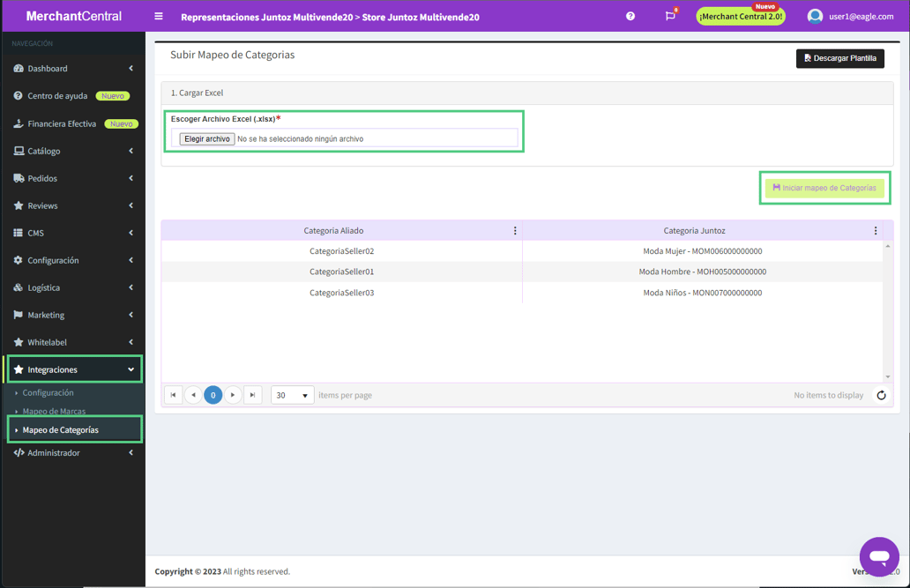The image size is (910, 588).
Task: Expand the Whitelabel menu chevron
Action: (131, 342)
